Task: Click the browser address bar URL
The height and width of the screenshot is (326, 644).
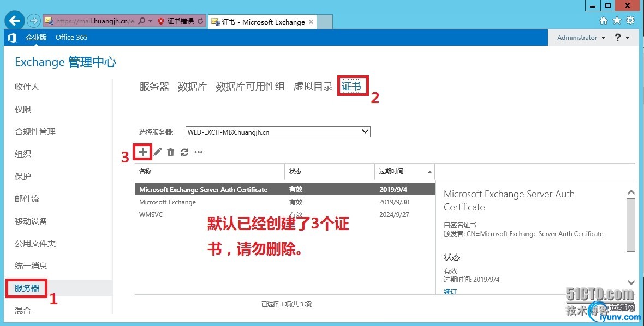Action: pos(95,21)
